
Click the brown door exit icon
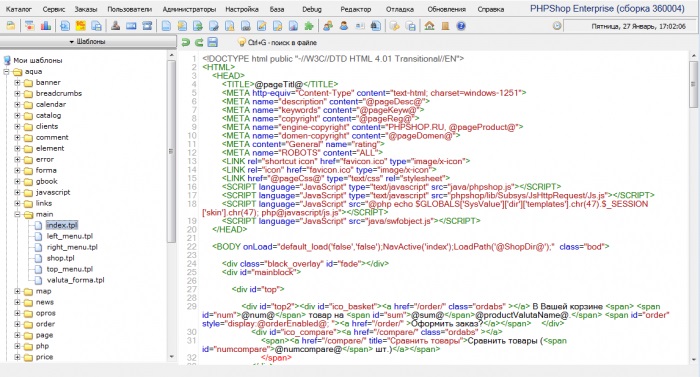(445, 26)
